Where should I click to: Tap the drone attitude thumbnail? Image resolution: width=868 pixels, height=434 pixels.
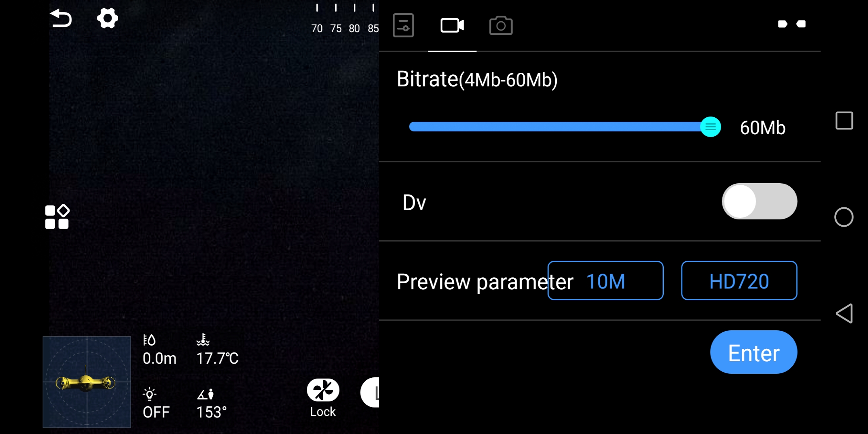click(x=87, y=382)
